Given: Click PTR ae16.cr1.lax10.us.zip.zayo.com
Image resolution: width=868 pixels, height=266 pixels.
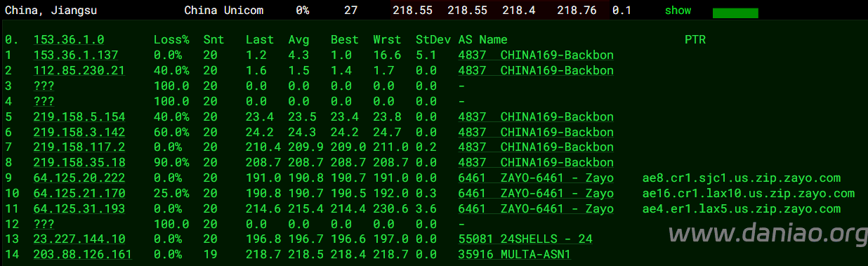Looking at the screenshot, I should click(749, 194).
